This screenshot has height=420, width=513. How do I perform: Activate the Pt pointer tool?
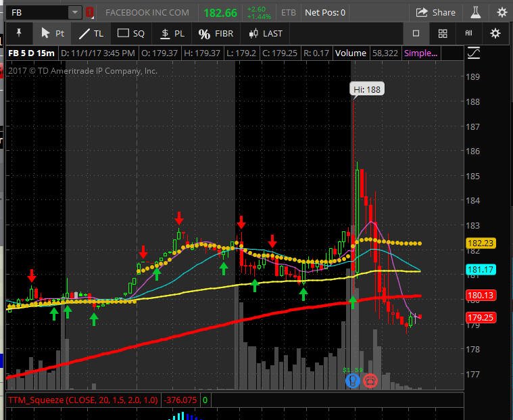[x=52, y=33]
